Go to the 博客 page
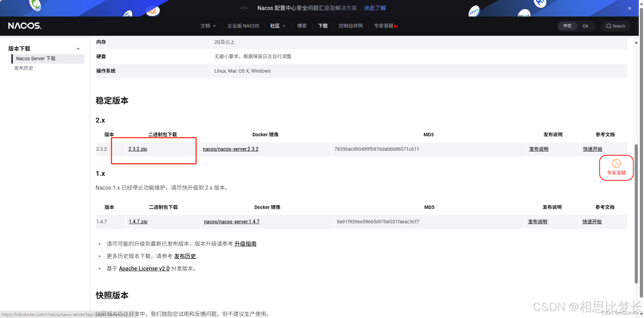The width and height of the screenshot is (644, 318). 302,26
